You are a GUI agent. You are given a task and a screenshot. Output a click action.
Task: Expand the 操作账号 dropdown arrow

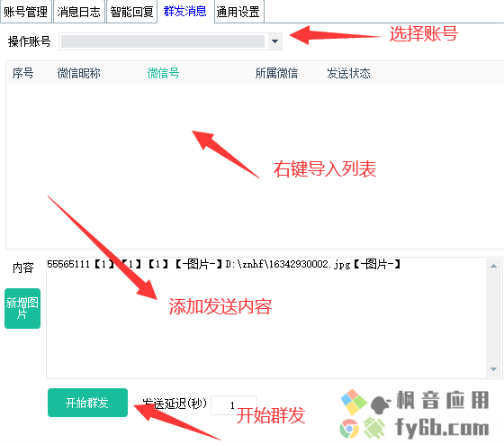tap(274, 41)
